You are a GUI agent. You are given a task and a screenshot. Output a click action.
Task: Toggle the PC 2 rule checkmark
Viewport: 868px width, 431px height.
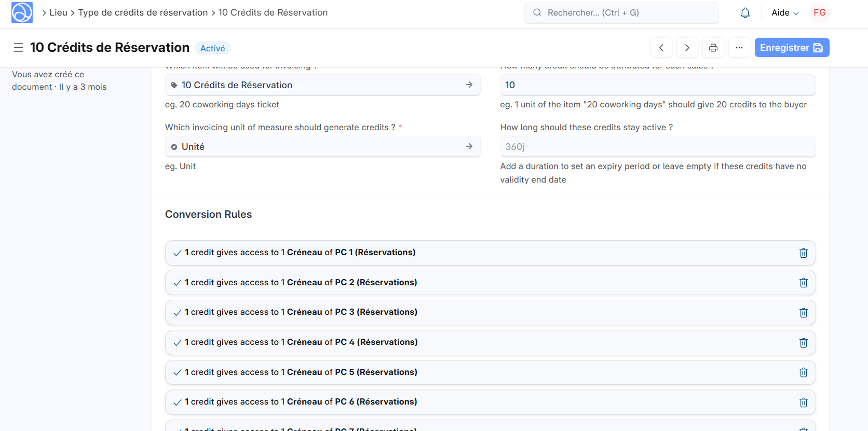178,283
